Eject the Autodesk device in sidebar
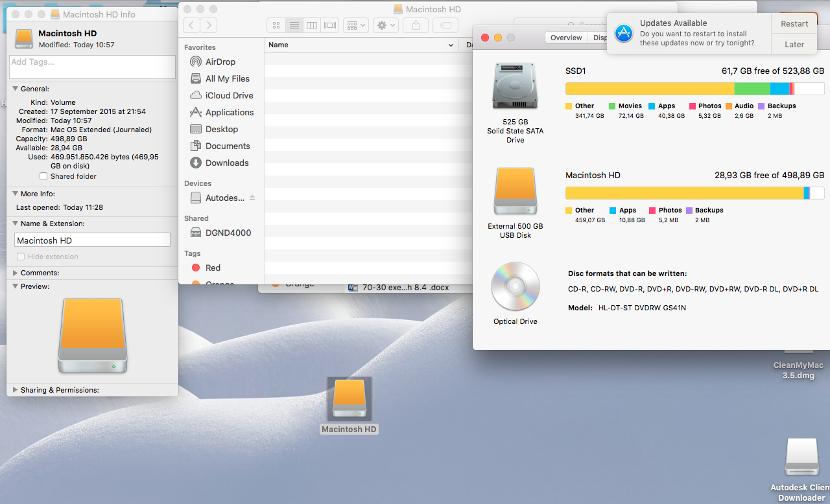 252,198
